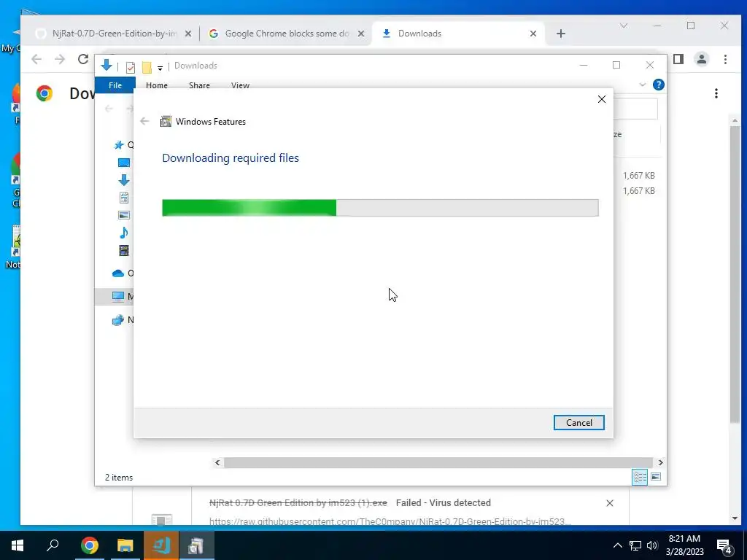Viewport: 747px width, 560px height.
Task: Expand the Customize Quick Access Toolbar dropdown
Action: point(160,68)
